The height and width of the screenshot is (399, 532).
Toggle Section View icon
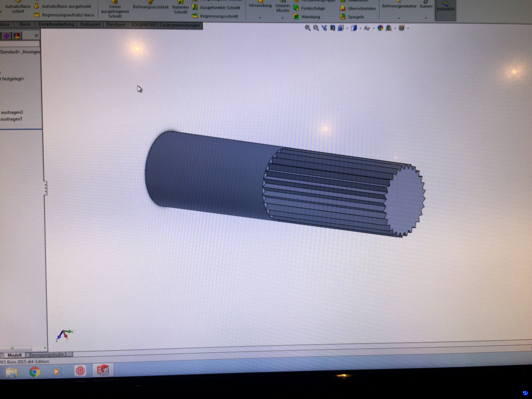332,28
